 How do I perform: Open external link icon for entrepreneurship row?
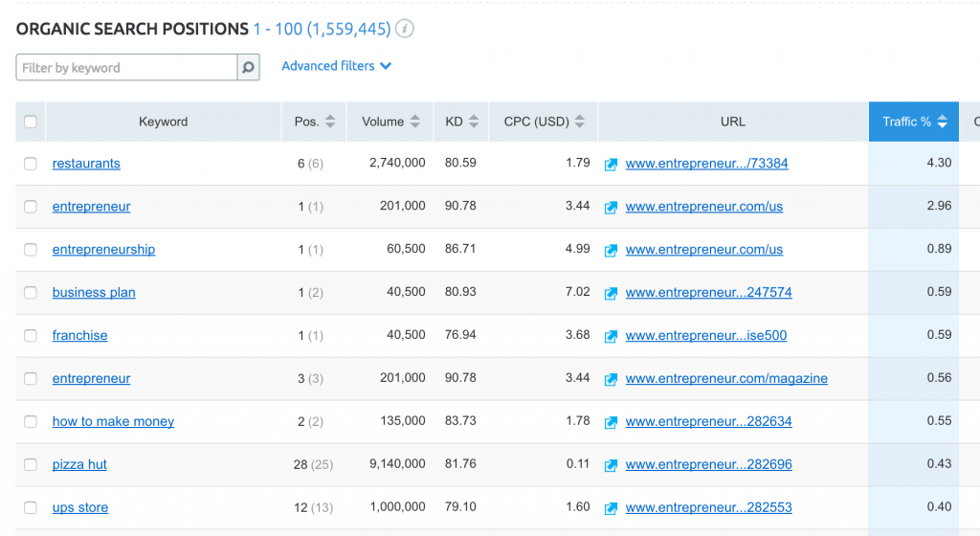coord(611,250)
